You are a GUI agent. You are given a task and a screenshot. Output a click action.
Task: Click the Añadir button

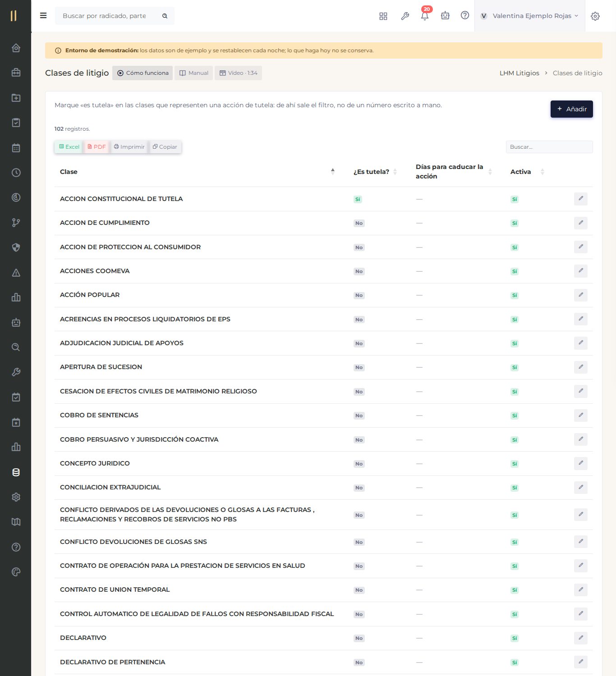(571, 109)
